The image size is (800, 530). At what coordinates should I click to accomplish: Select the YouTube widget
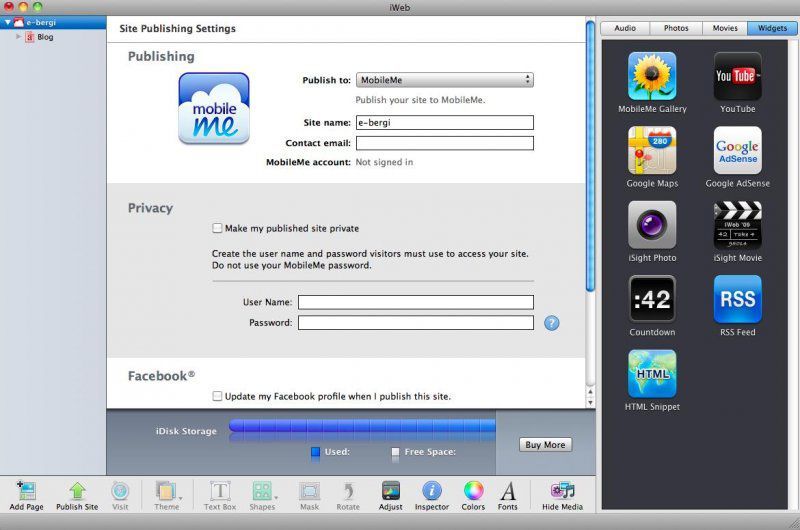pyautogui.click(x=737, y=77)
